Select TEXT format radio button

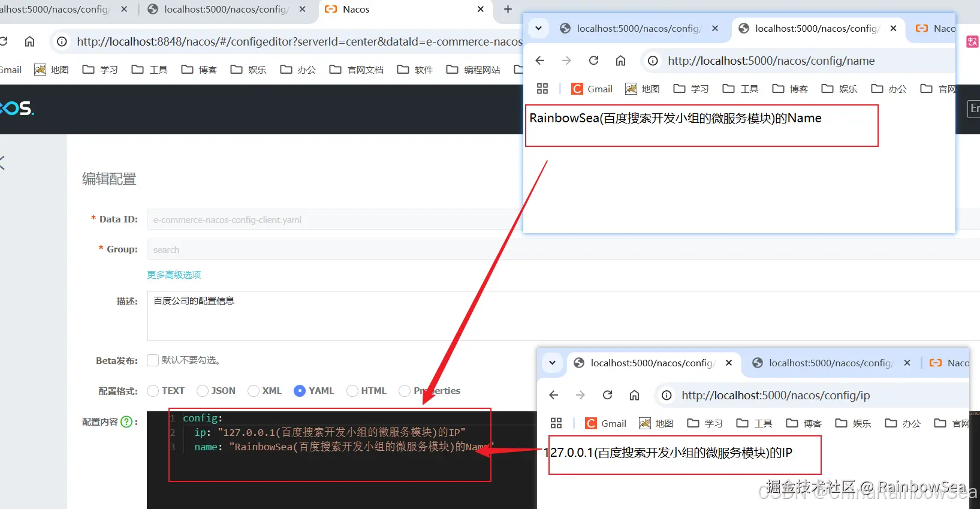(x=153, y=390)
